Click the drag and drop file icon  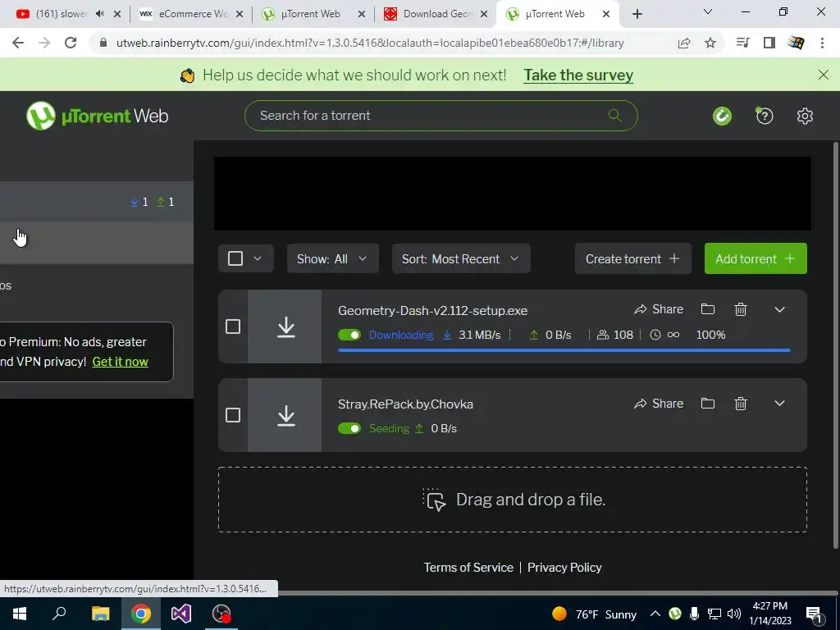tap(434, 500)
